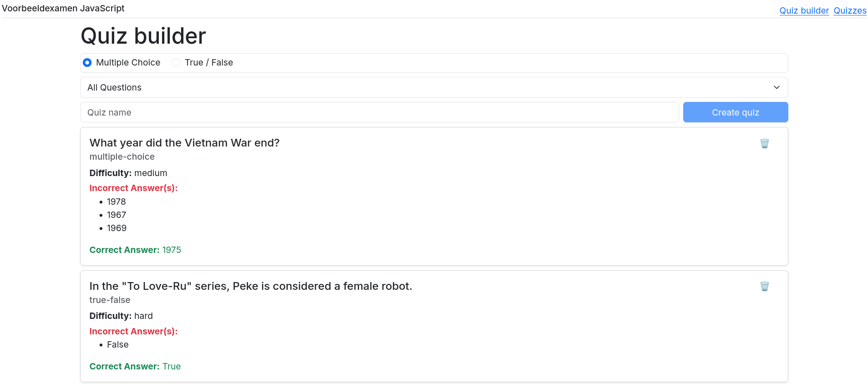Image resolution: width=868 pixels, height=384 pixels.
Task: Select the Multiple Choice radio button
Action: [x=87, y=62]
